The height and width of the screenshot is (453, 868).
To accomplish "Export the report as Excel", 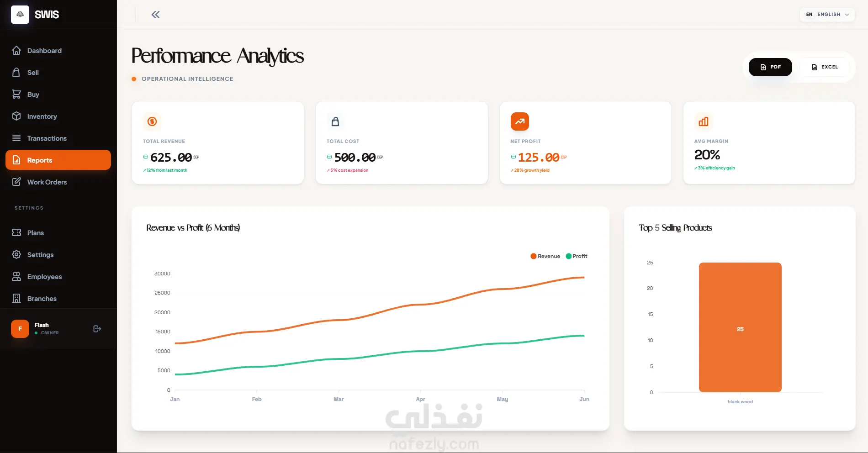I will (825, 67).
